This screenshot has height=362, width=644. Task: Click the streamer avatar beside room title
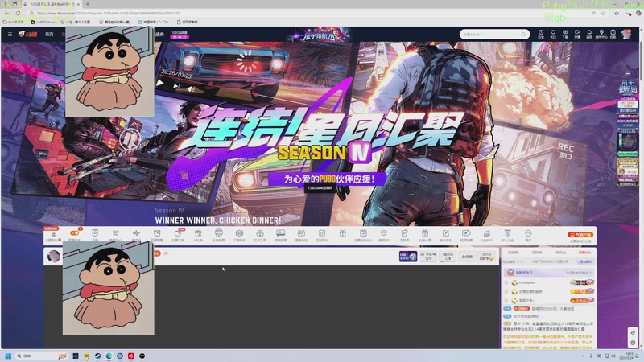[54, 256]
